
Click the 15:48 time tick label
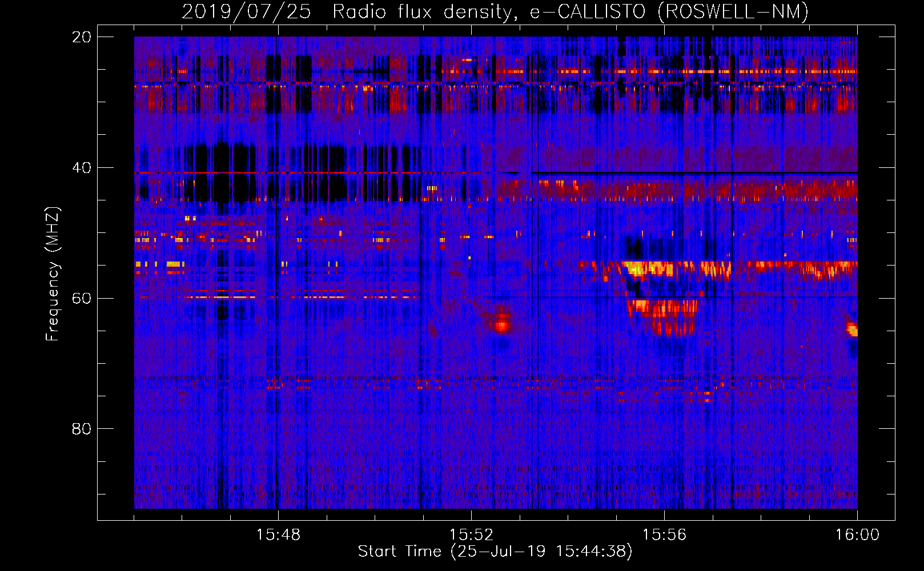coord(278,535)
